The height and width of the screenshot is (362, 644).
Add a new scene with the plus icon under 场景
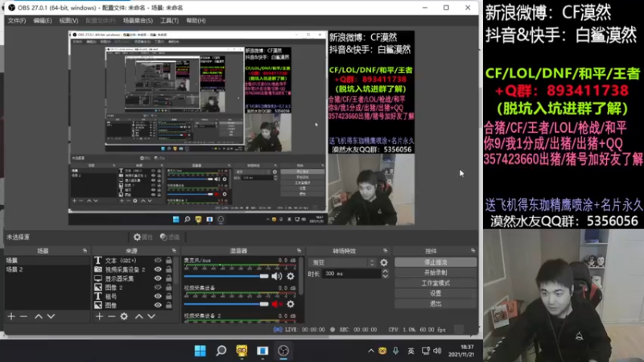coord(11,316)
